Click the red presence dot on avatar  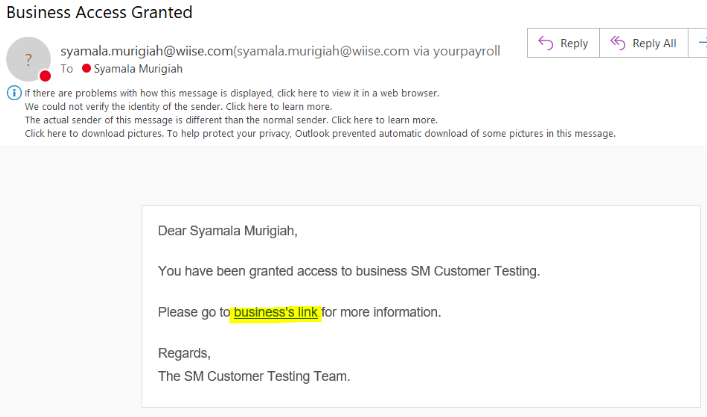click(x=45, y=76)
